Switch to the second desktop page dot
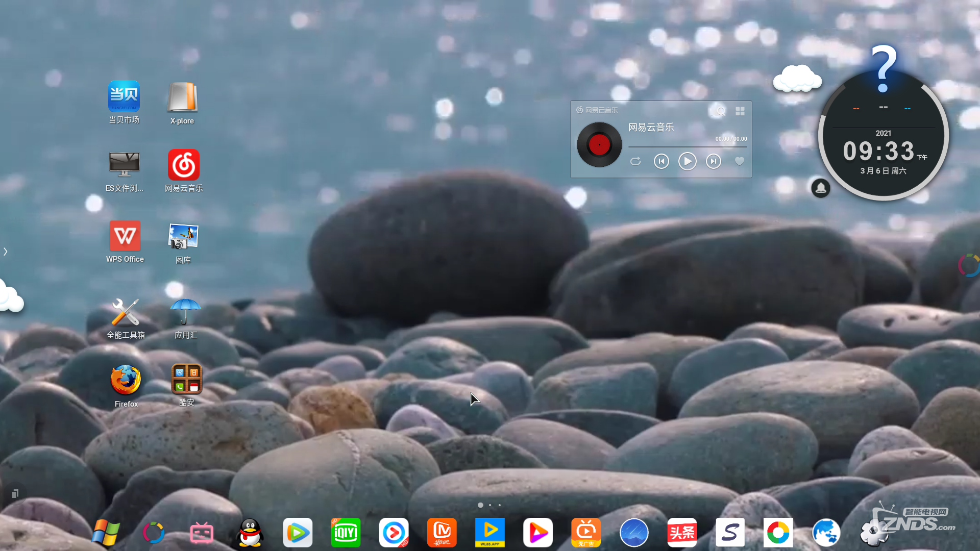This screenshot has width=980, height=551. (490, 505)
